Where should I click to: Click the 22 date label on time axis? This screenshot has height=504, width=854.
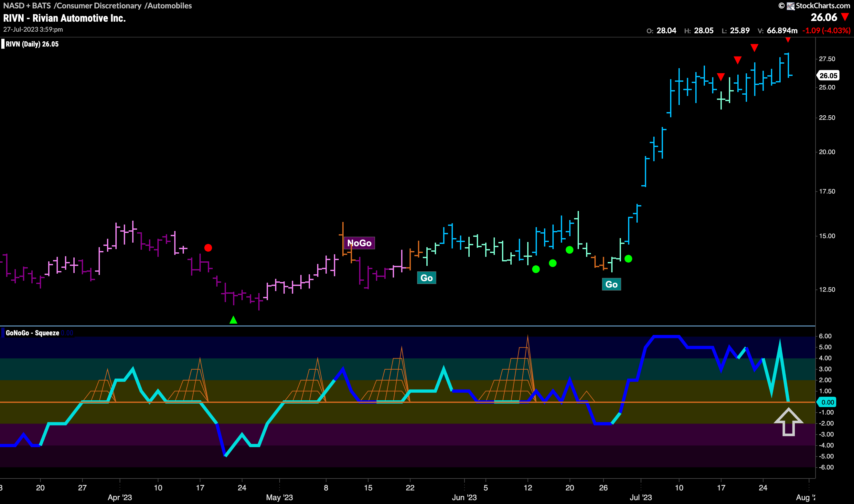410,488
